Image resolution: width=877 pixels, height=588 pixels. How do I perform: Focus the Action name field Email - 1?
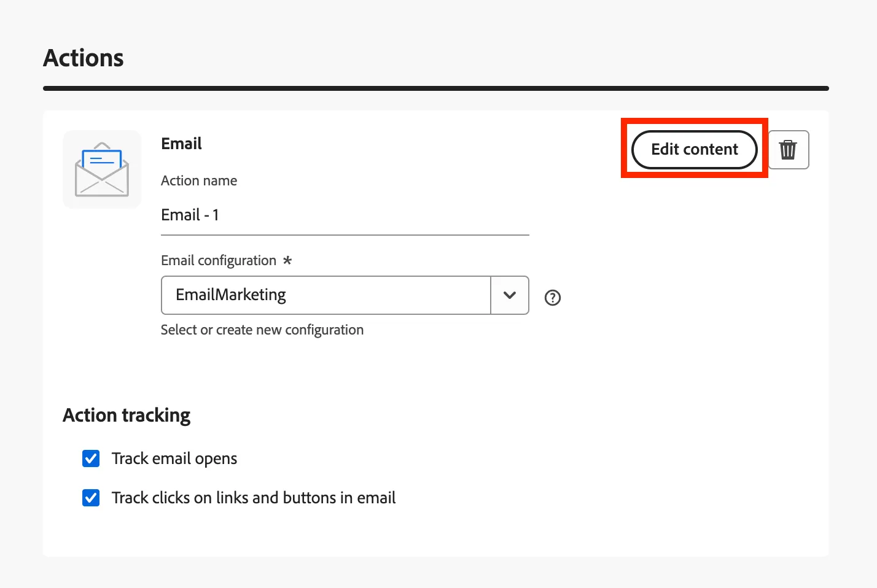(345, 215)
